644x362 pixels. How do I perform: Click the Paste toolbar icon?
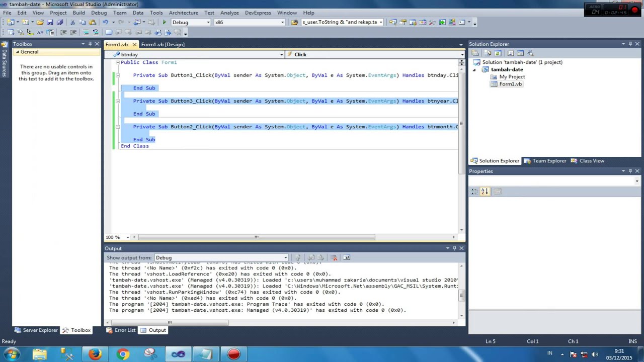point(93,22)
